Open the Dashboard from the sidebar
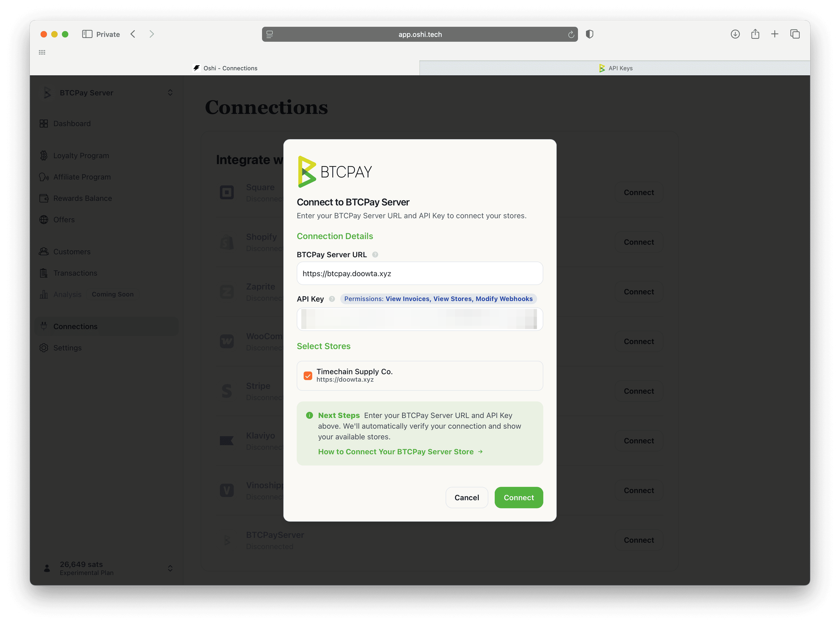The width and height of the screenshot is (840, 625). tap(44, 123)
